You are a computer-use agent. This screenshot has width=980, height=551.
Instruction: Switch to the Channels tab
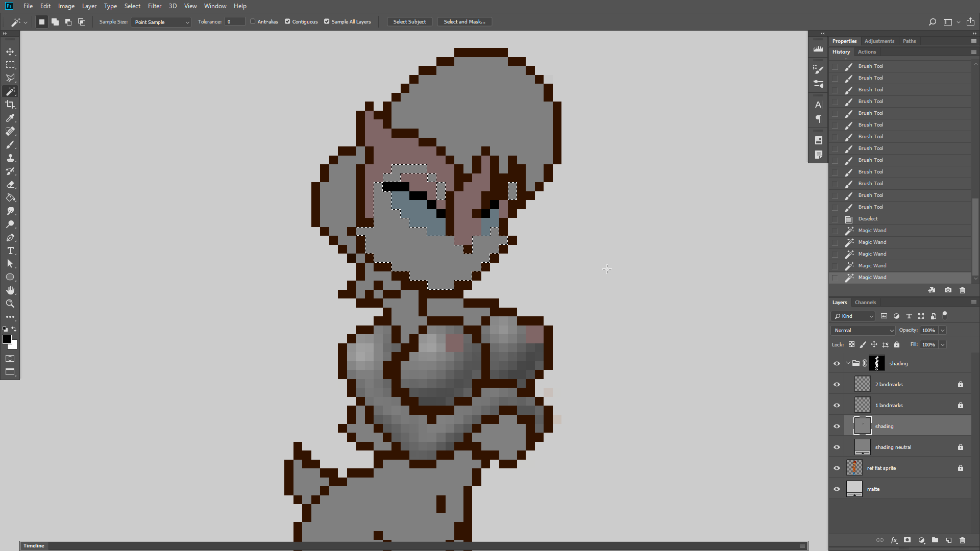[865, 302]
